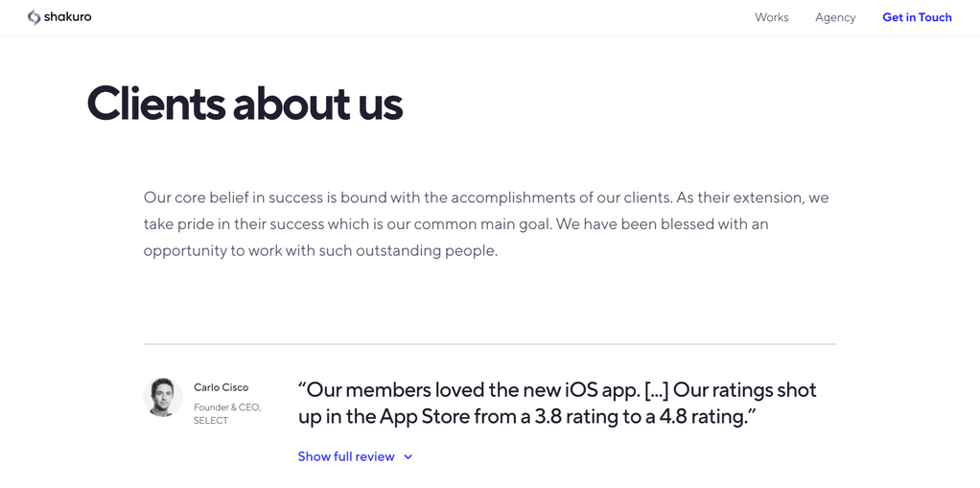Expand the review with the chevron arrow
Screen dimensions: 980x488
[408, 457]
